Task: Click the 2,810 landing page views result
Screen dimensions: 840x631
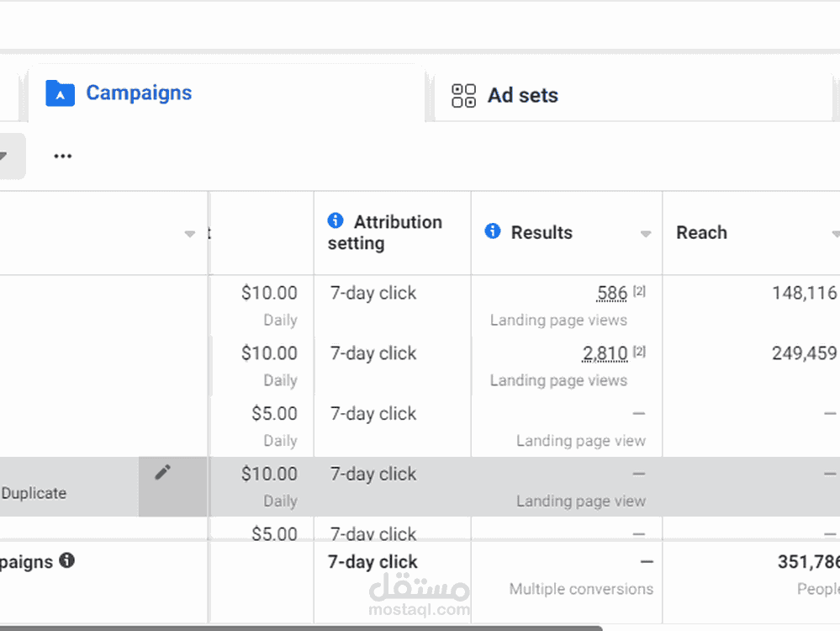Action: click(x=605, y=353)
